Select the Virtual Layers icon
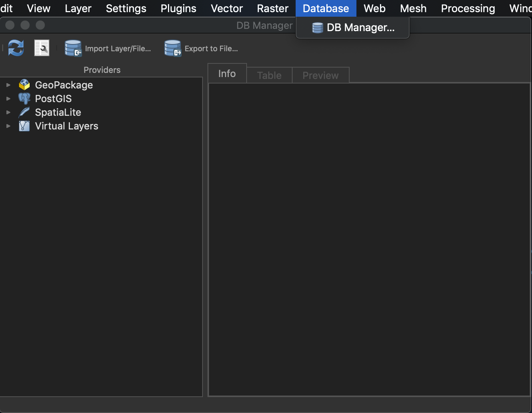532x413 pixels. pyautogui.click(x=24, y=126)
